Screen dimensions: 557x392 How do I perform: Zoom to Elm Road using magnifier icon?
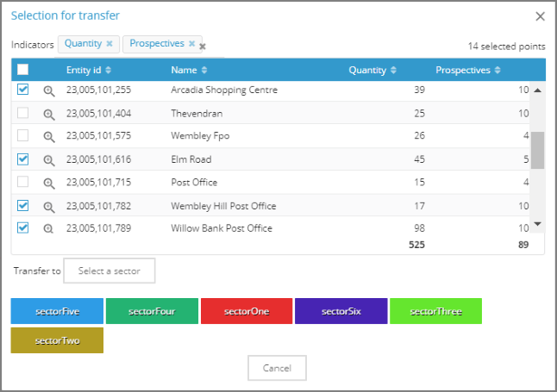[49, 159]
